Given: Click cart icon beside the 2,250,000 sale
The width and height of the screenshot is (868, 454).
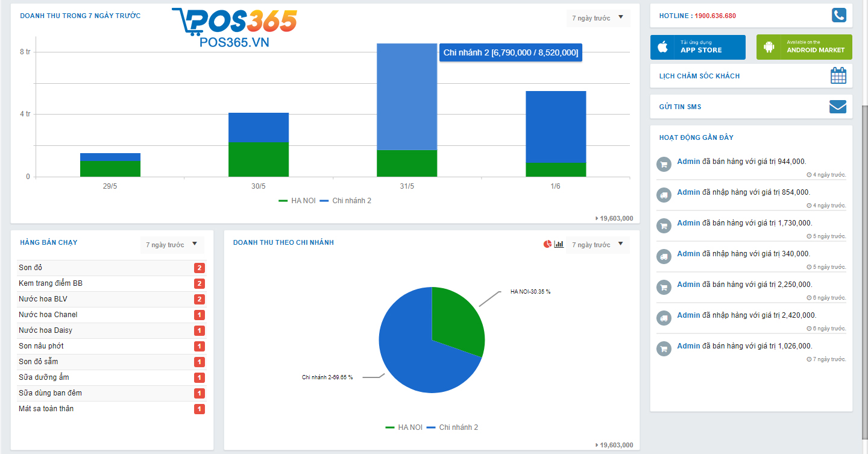Looking at the screenshot, I should click(664, 287).
